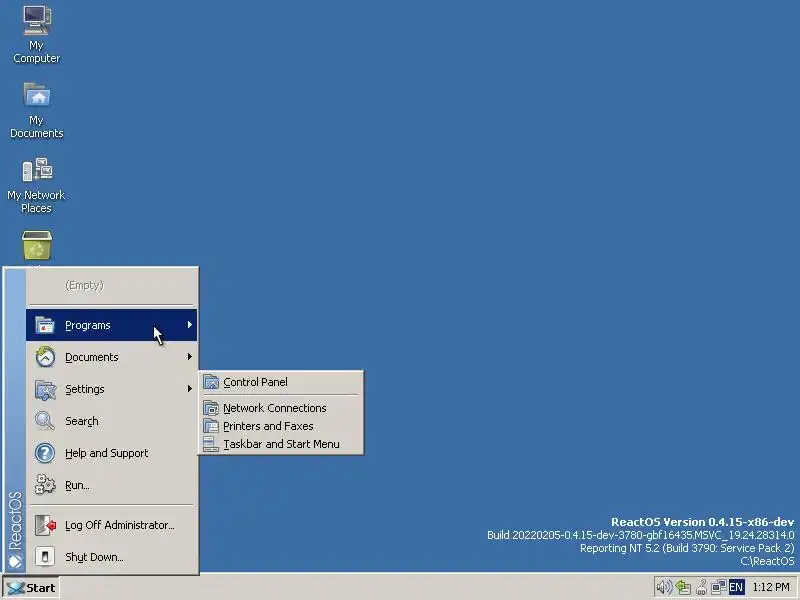Click the Network Connections icon in submenu
The width and height of the screenshot is (800, 600).
click(211, 408)
